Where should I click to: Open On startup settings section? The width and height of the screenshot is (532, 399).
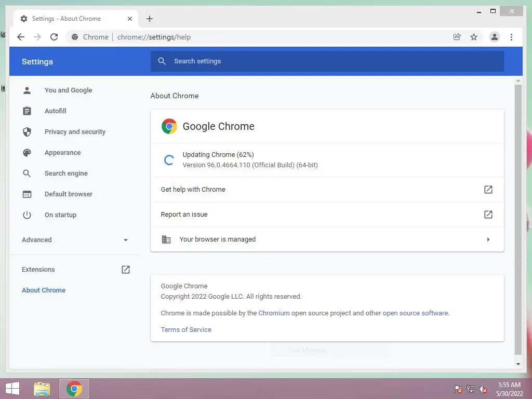[x=61, y=215]
